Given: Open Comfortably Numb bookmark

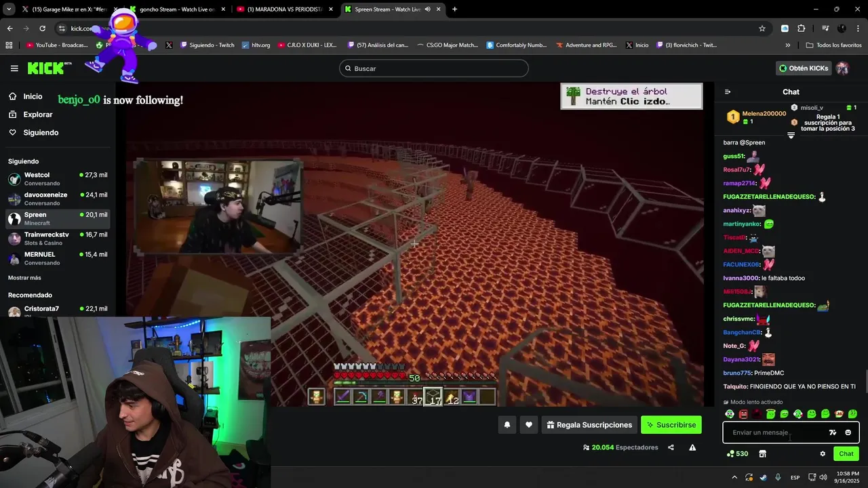Looking at the screenshot, I should (x=516, y=45).
